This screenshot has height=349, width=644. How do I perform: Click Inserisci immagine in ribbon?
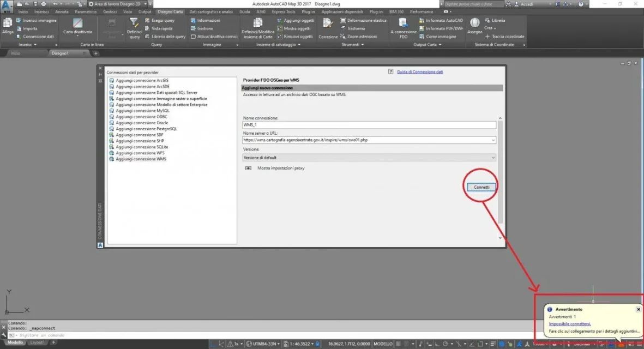(36, 20)
